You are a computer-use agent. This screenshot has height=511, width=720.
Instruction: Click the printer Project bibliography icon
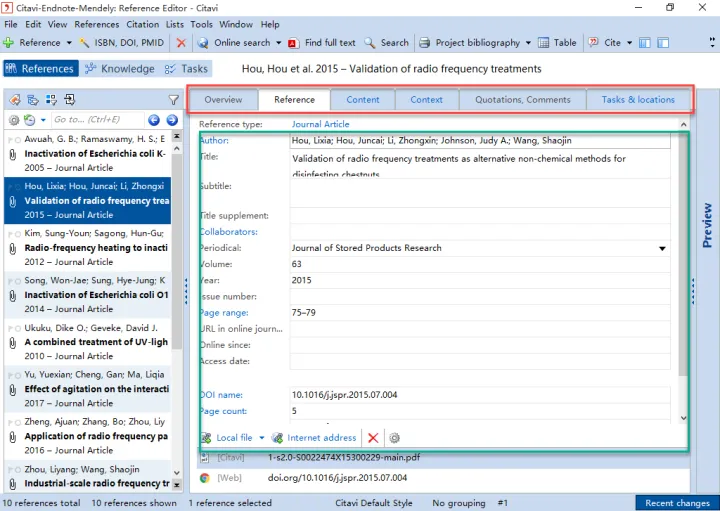pyautogui.click(x=425, y=43)
